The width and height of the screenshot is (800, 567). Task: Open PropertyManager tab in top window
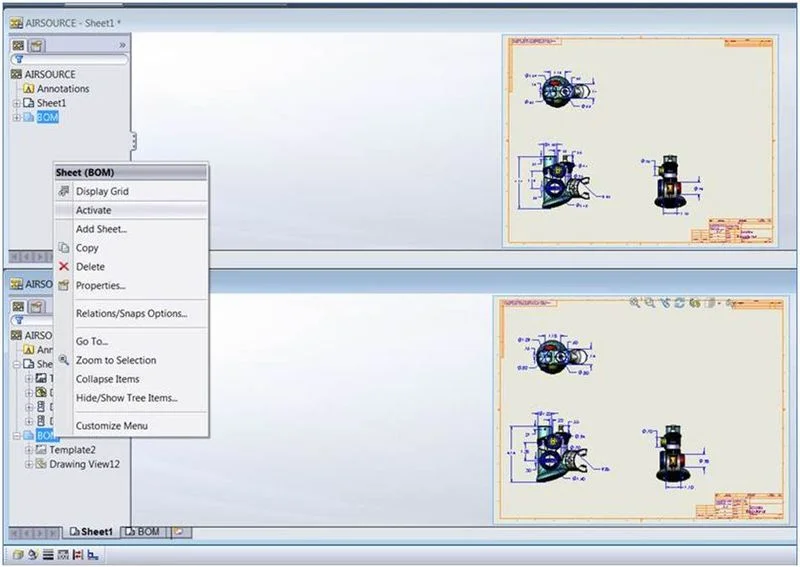click(x=36, y=45)
